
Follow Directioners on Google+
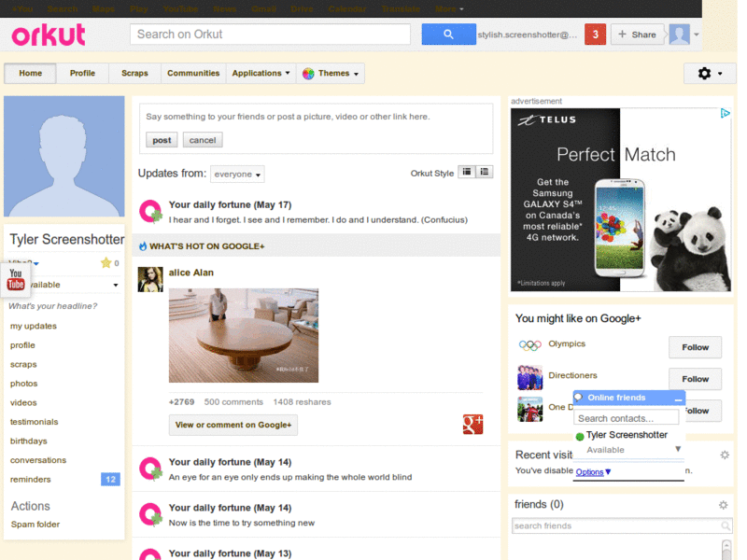(x=695, y=379)
